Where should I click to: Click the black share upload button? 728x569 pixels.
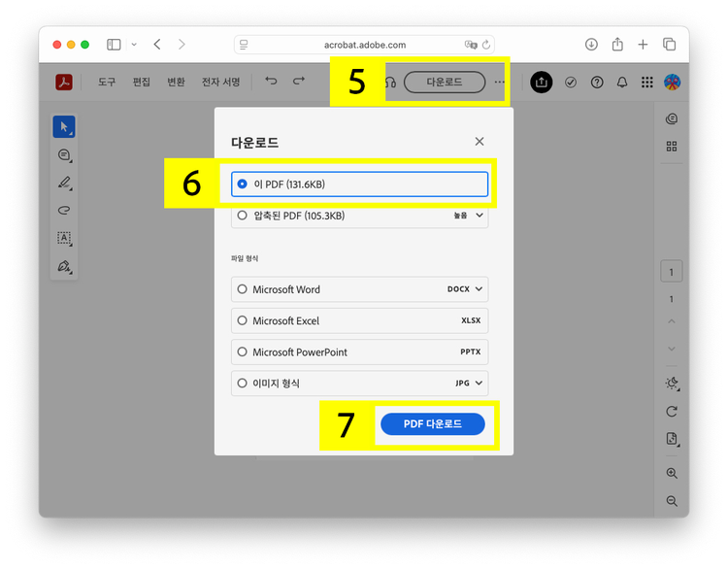(x=542, y=83)
